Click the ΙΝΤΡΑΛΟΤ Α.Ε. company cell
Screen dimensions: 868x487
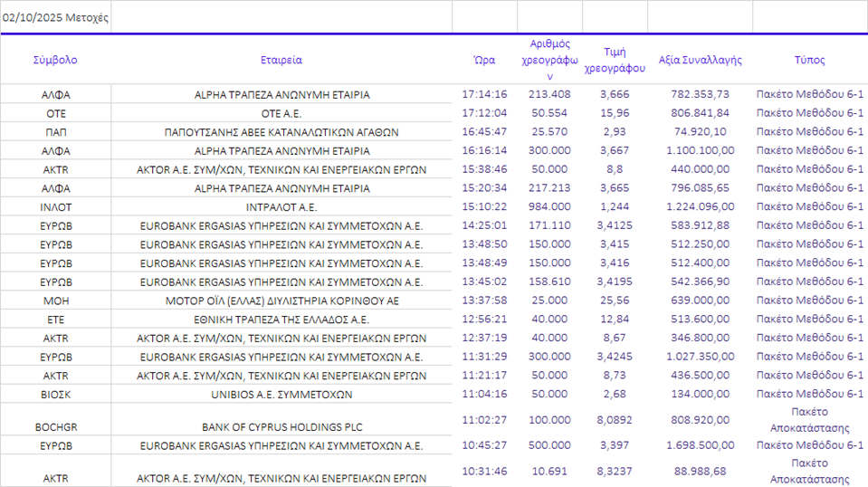[x=281, y=207]
